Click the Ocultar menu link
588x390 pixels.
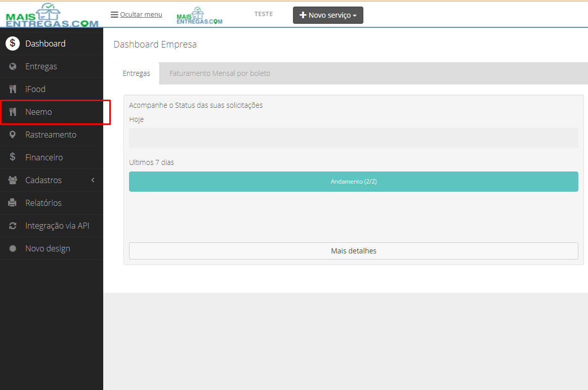tap(141, 15)
